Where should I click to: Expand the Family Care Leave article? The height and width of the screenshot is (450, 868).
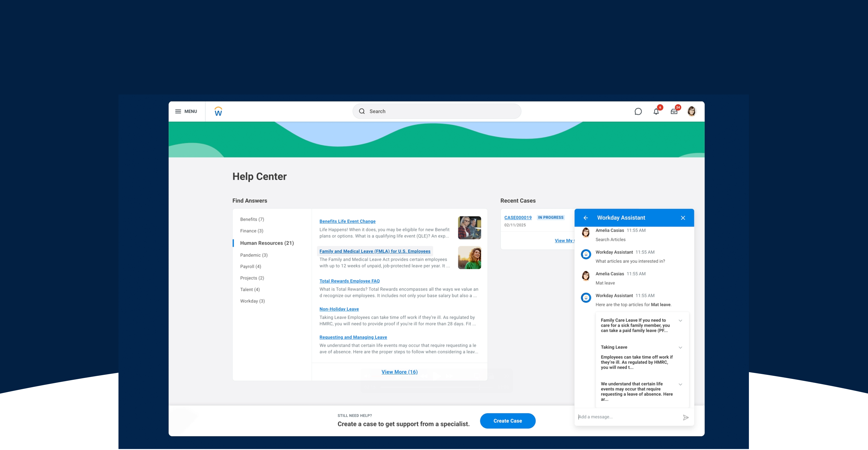681,321
